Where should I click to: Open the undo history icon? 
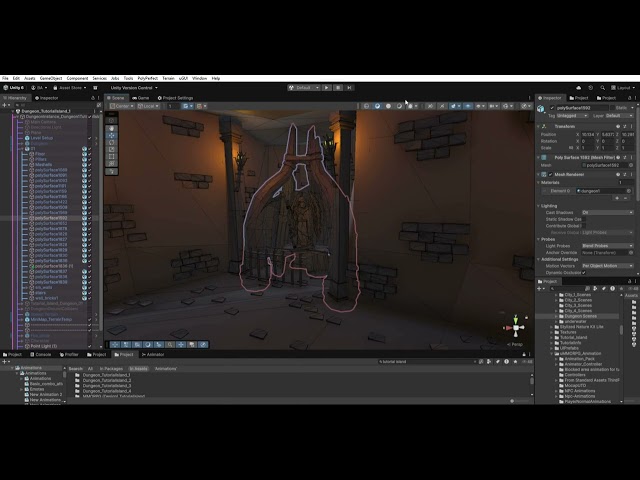click(590, 88)
